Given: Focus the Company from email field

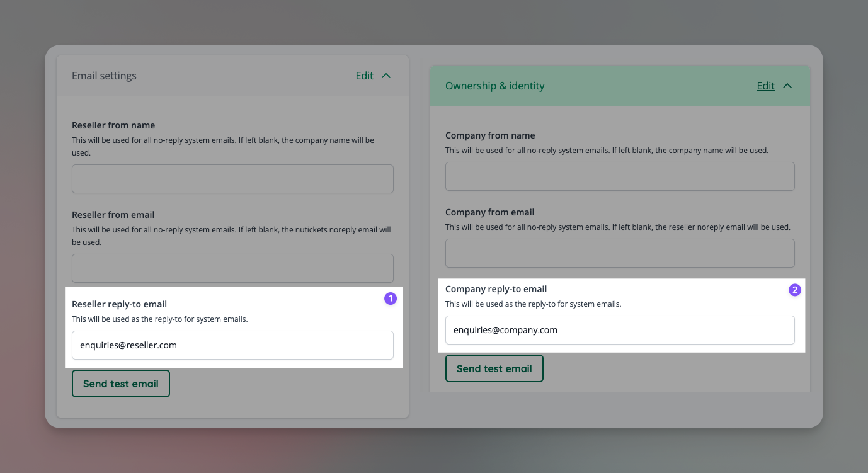Looking at the screenshot, I should 620,253.
